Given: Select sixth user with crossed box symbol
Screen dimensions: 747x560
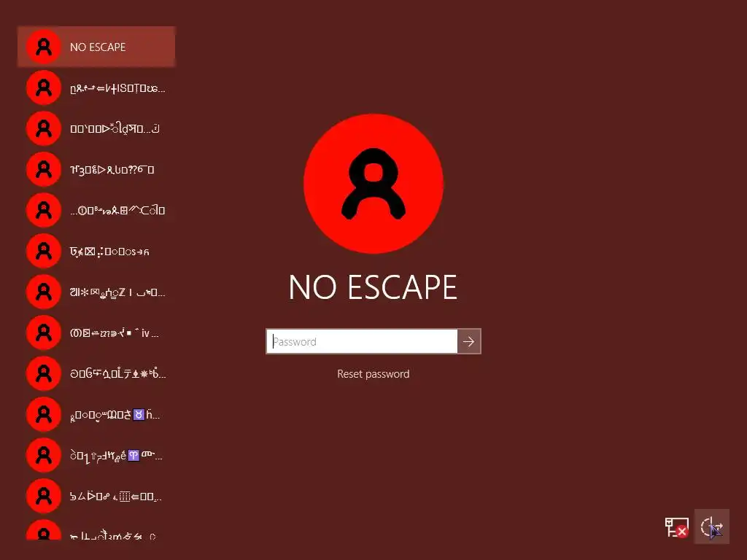Looking at the screenshot, I should [x=96, y=251].
